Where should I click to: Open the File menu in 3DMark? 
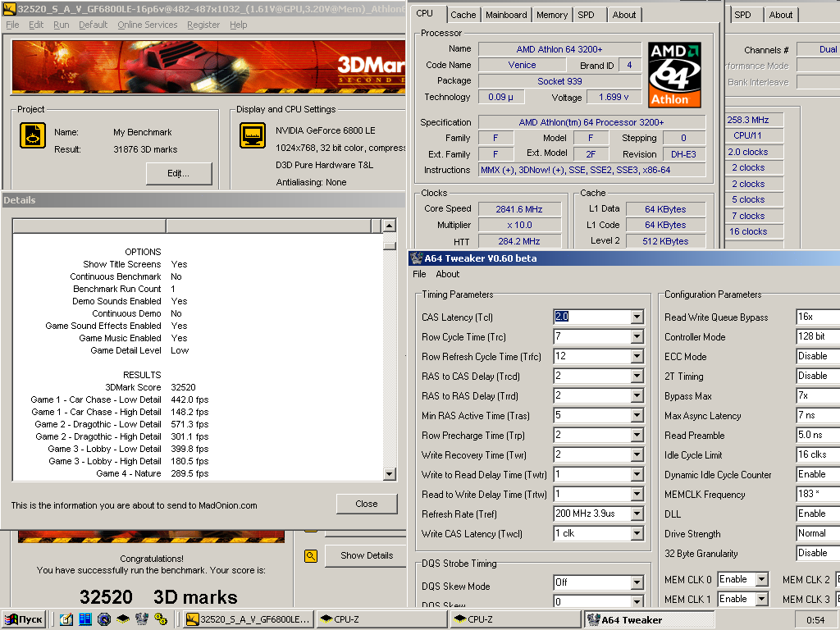click(x=12, y=25)
